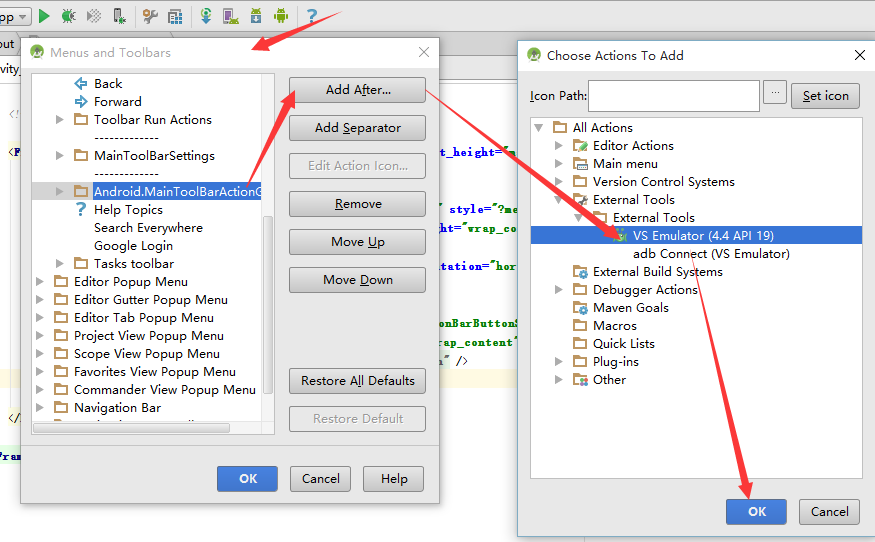Click the horizontal scrollbar under the menus tree
875x542 pixels.
pyautogui.click(x=131, y=428)
